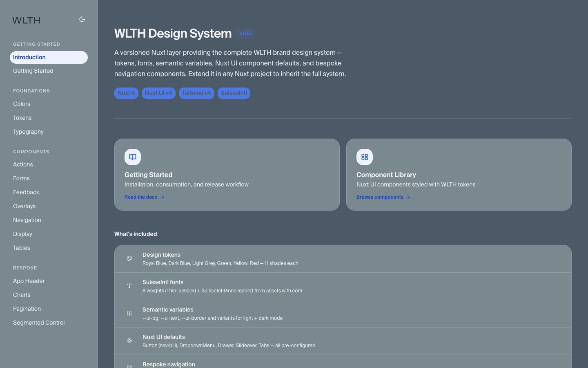Click the FOUNDATIONS section label
The image size is (588, 368).
click(31, 91)
